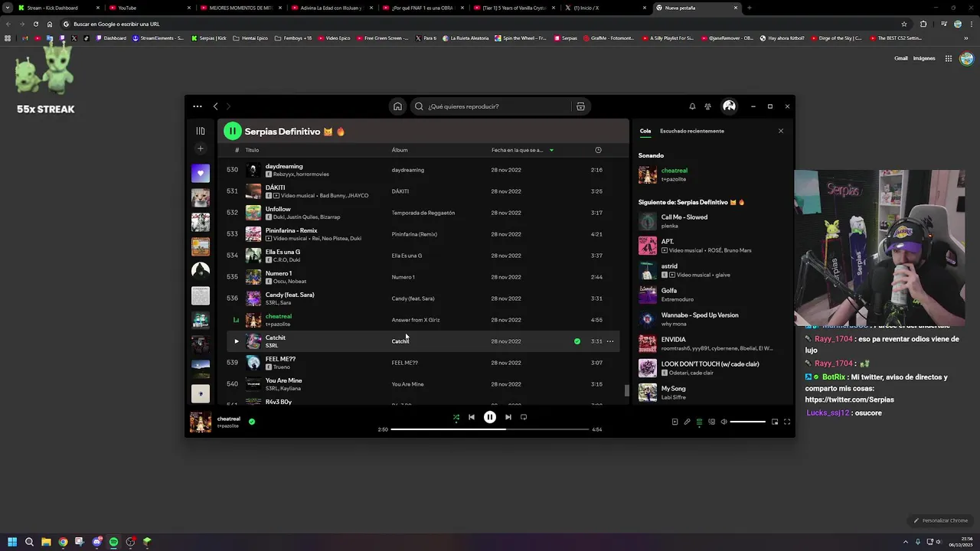Open now playing album cover thumbnail
Viewport: 980px width, 551px height.
coord(201,422)
